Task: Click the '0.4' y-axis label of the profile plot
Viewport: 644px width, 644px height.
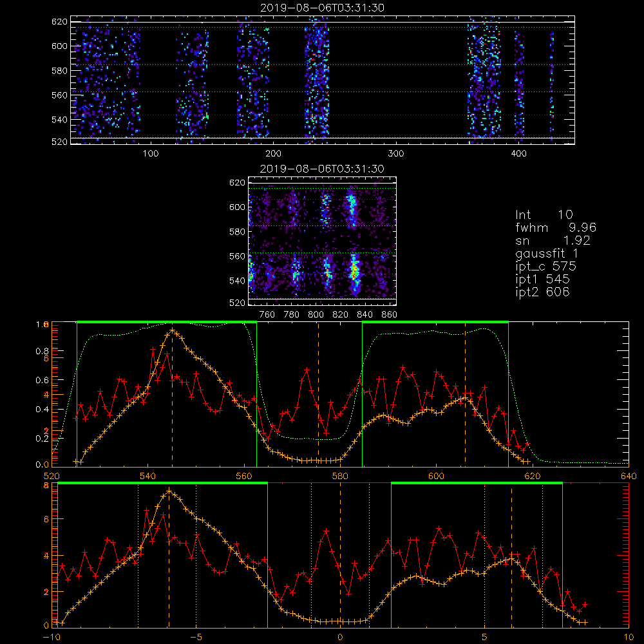Action: 41,409
